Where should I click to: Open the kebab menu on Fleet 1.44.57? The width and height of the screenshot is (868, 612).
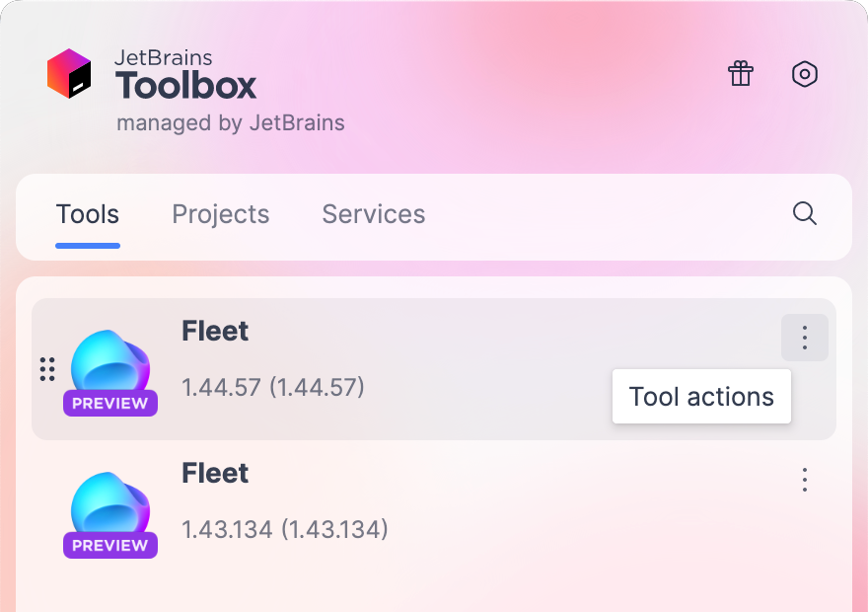pyautogui.click(x=804, y=337)
